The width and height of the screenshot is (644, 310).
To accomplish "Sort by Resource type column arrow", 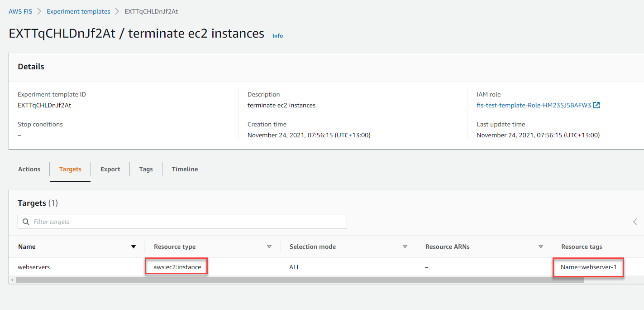I will point(269,247).
